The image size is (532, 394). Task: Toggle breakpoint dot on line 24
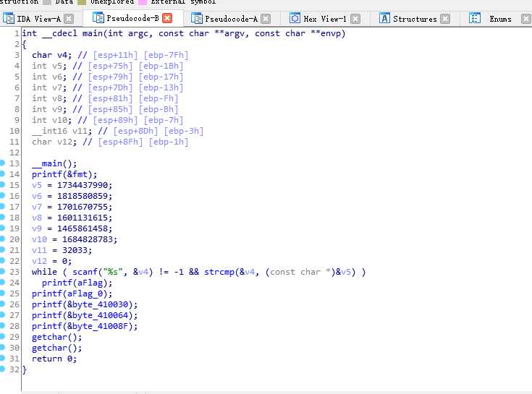pos(2,282)
